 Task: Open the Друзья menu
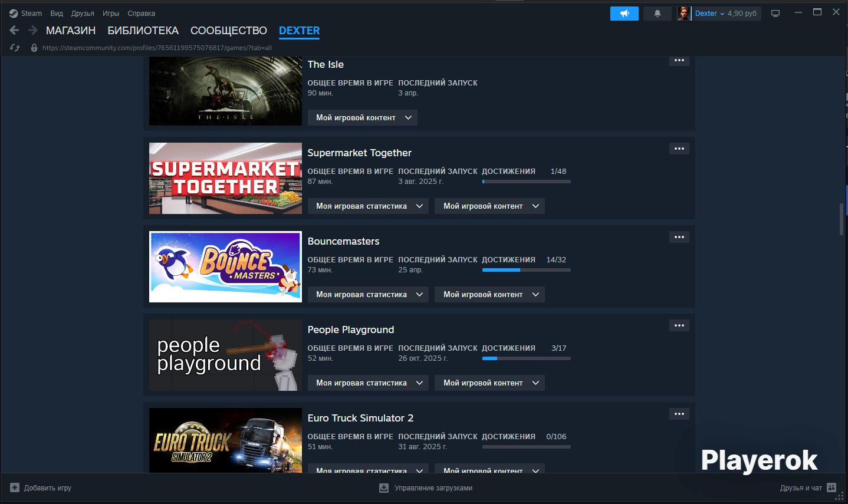(83, 13)
